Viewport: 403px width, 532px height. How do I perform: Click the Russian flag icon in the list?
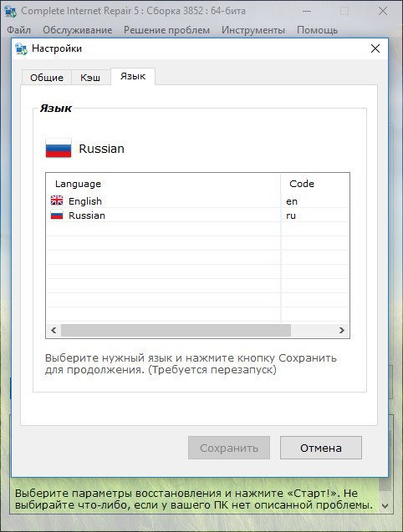click(x=57, y=215)
